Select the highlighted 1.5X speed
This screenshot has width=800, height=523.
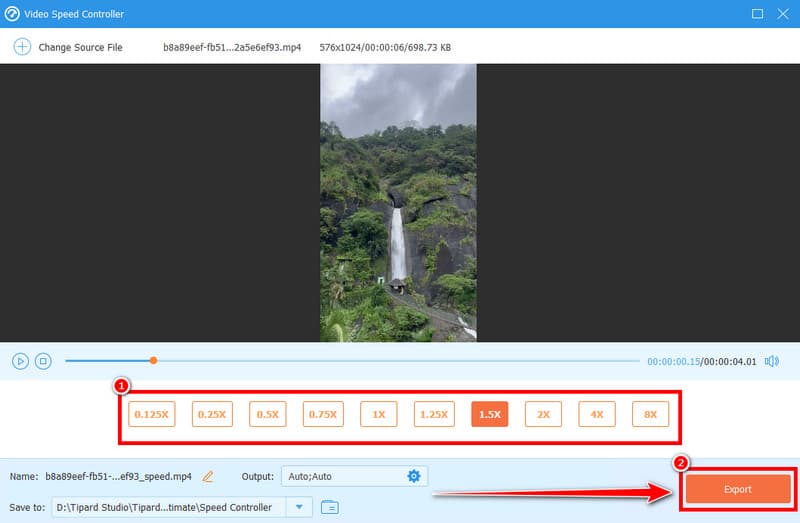coord(490,414)
